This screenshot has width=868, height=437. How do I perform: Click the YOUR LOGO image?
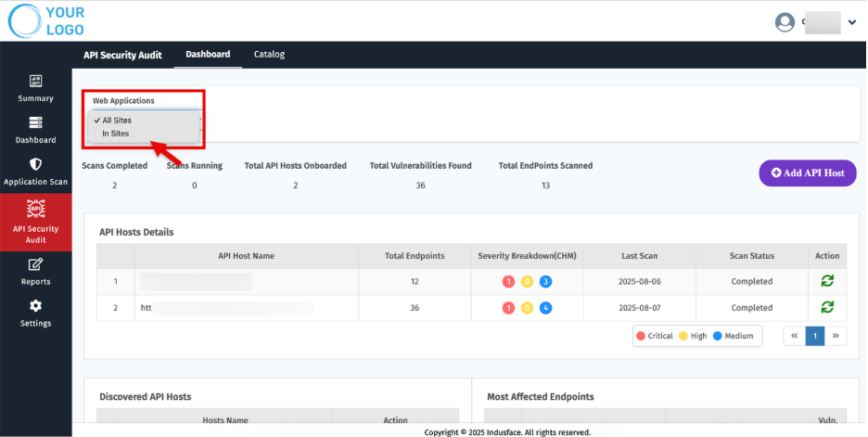46,21
